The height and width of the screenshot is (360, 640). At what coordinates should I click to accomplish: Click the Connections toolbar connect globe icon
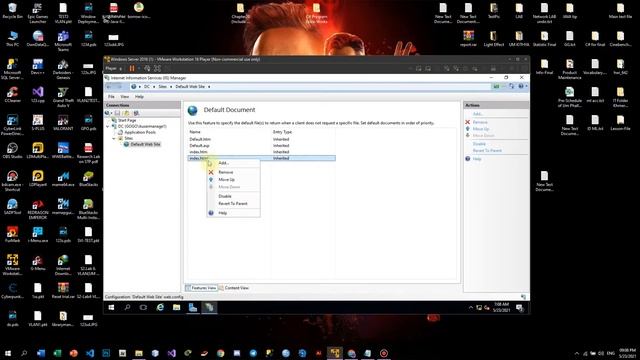[x=107, y=113]
